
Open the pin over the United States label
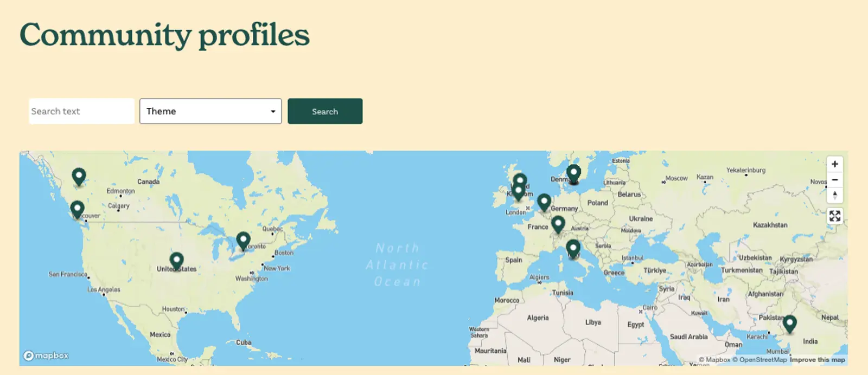[176, 261]
